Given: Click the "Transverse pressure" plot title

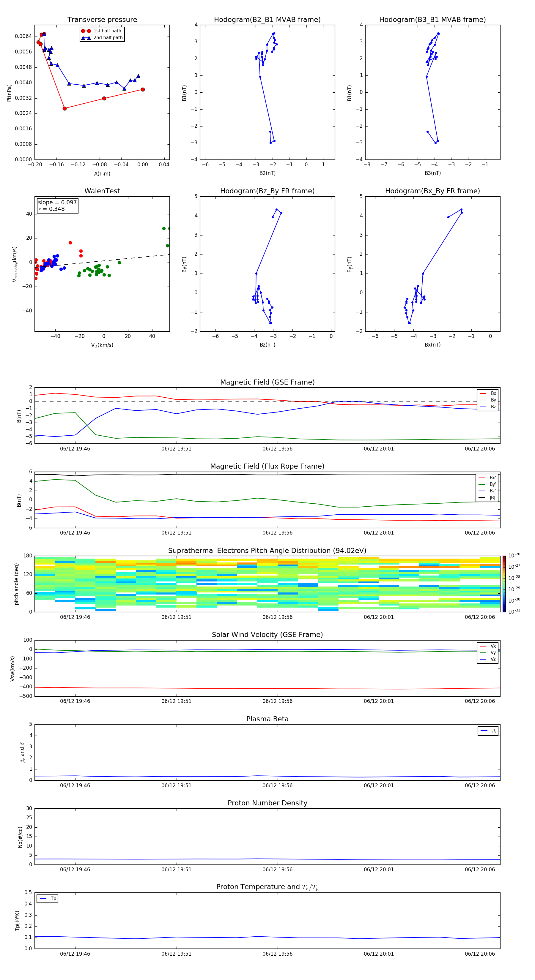Looking at the screenshot, I should [x=102, y=20].
